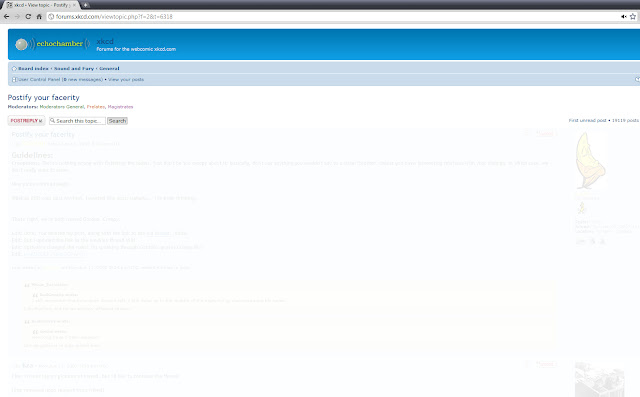640x397 pixels.
Task: Click the xkcd forum title heading
Action: click(105, 41)
